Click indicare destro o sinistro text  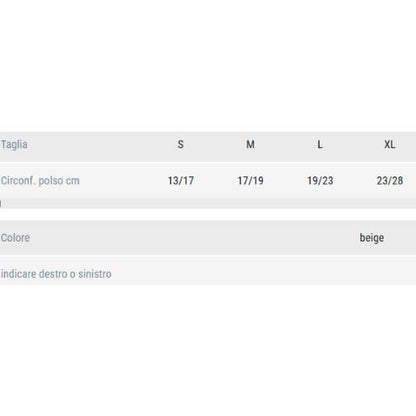[x=56, y=274]
